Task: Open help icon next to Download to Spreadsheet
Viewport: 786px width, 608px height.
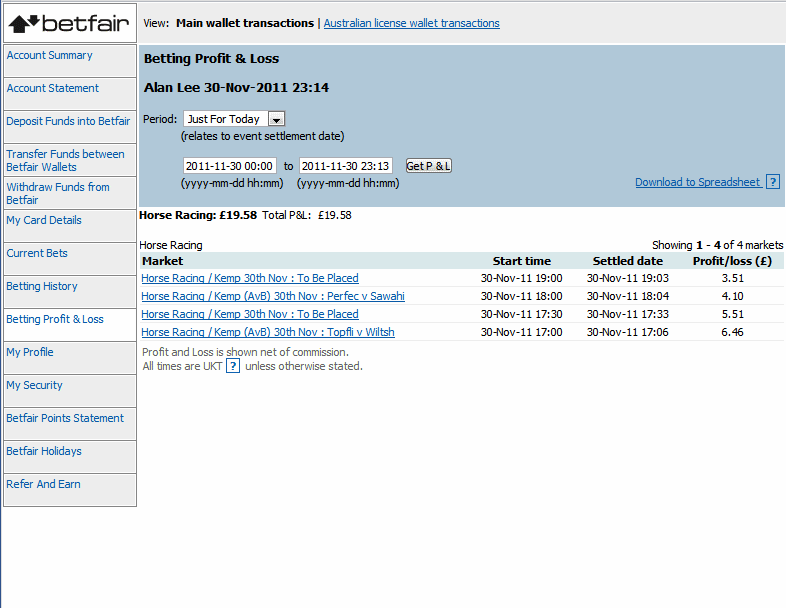Action: 773,182
